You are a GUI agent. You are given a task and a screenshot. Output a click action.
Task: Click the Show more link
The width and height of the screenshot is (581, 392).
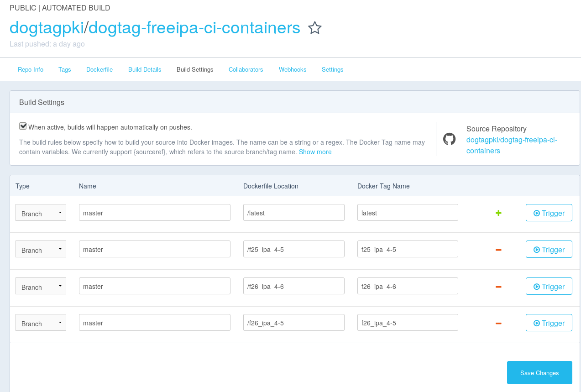pyautogui.click(x=315, y=152)
